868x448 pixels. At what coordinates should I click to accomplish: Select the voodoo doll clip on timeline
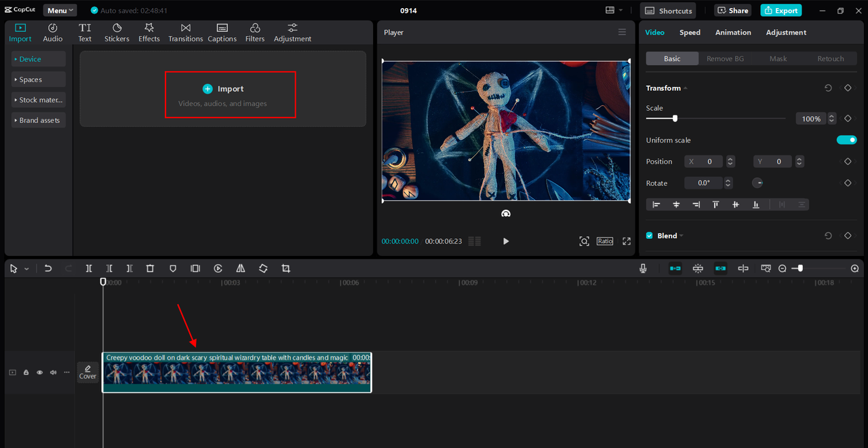pyautogui.click(x=237, y=372)
